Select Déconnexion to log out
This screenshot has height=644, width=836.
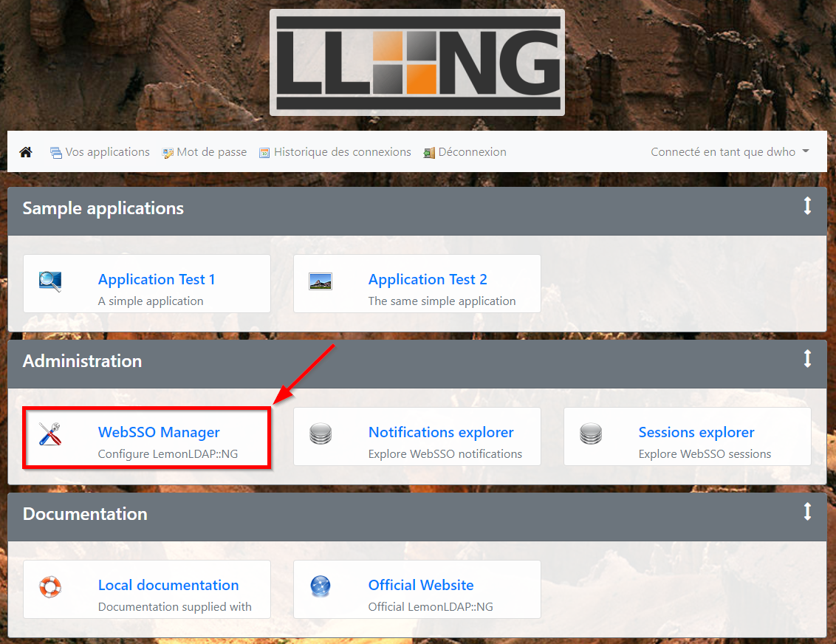465,152
